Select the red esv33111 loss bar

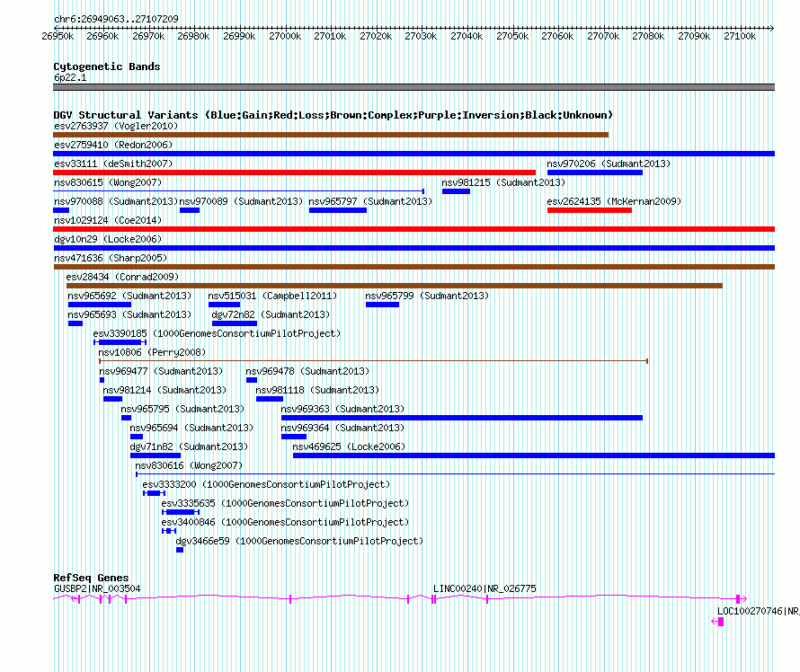(x=295, y=172)
